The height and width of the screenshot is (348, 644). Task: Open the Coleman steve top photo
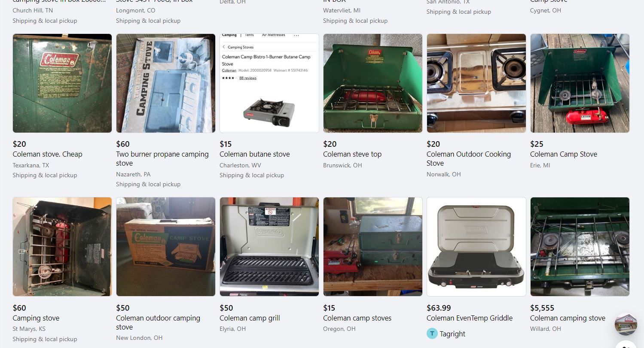coord(373,83)
